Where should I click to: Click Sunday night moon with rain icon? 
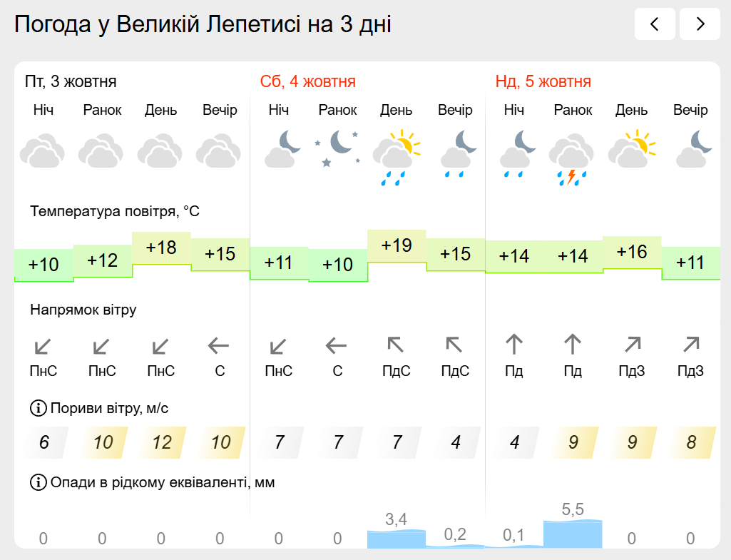coord(514,153)
